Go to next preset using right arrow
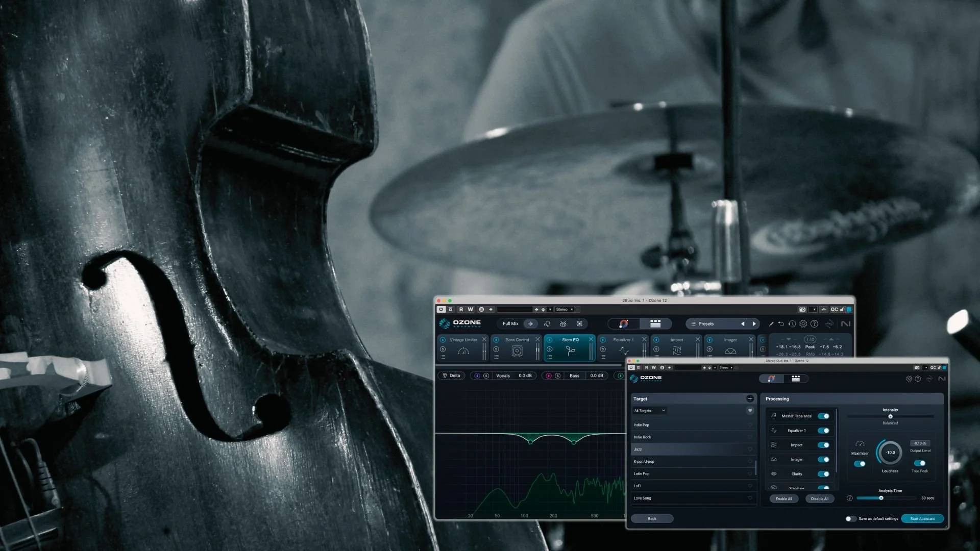980x551 pixels. pyautogui.click(x=754, y=324)
